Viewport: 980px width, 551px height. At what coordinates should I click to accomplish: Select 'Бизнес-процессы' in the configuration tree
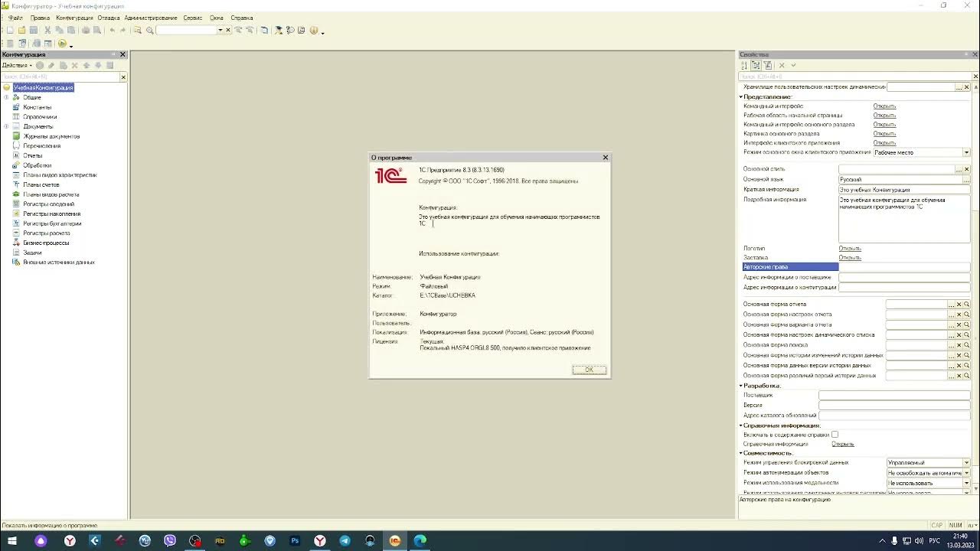46,243
